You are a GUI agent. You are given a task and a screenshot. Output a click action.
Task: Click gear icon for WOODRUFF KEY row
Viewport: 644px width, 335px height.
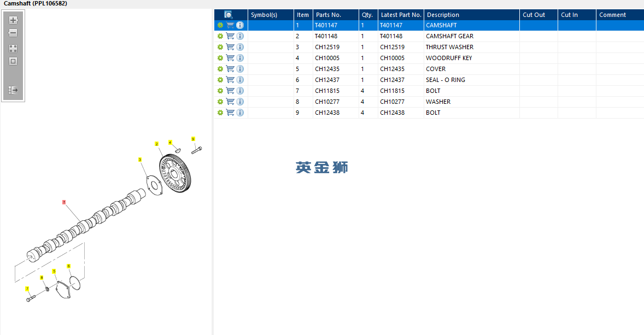220,58
